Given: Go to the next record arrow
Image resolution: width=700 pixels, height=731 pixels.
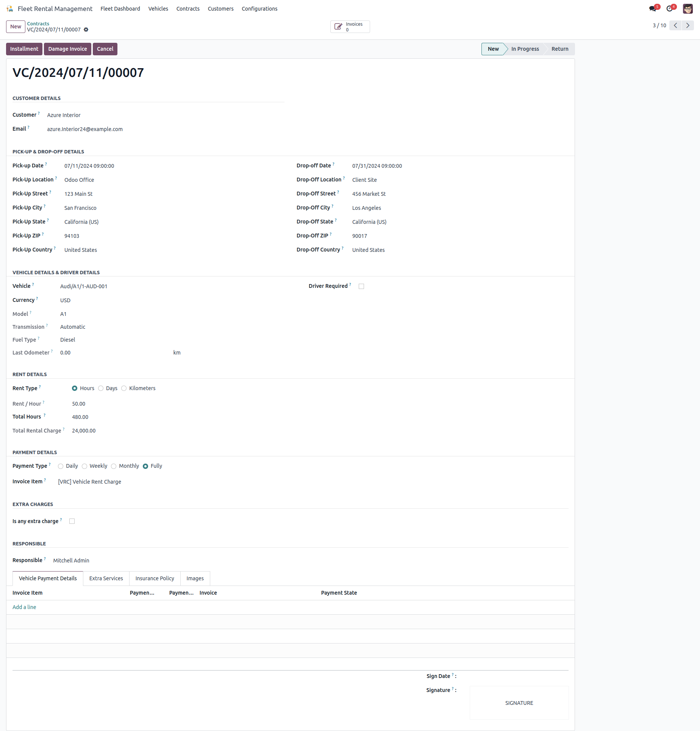Looking at the screenshot, I should click(x=687, y=25).
